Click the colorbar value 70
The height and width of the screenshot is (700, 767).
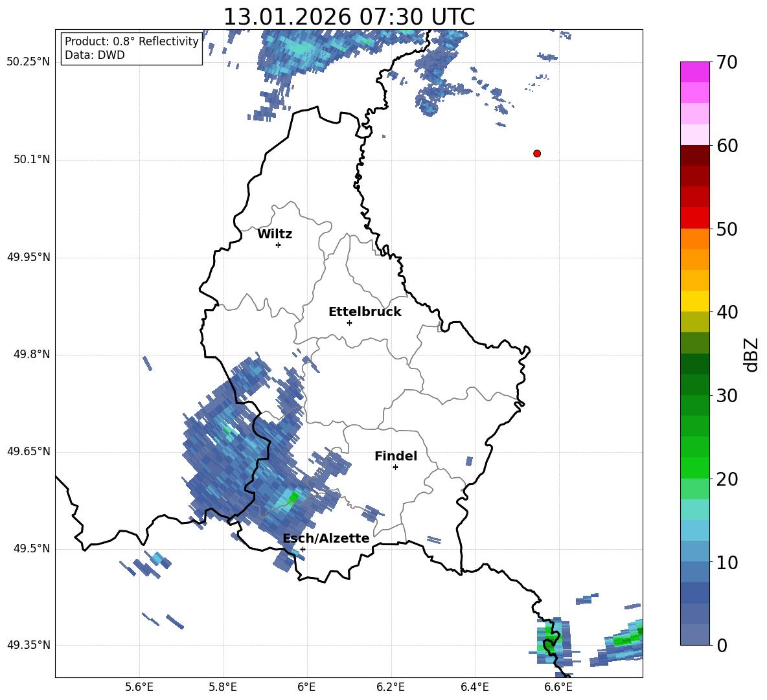tap(727, 63)
